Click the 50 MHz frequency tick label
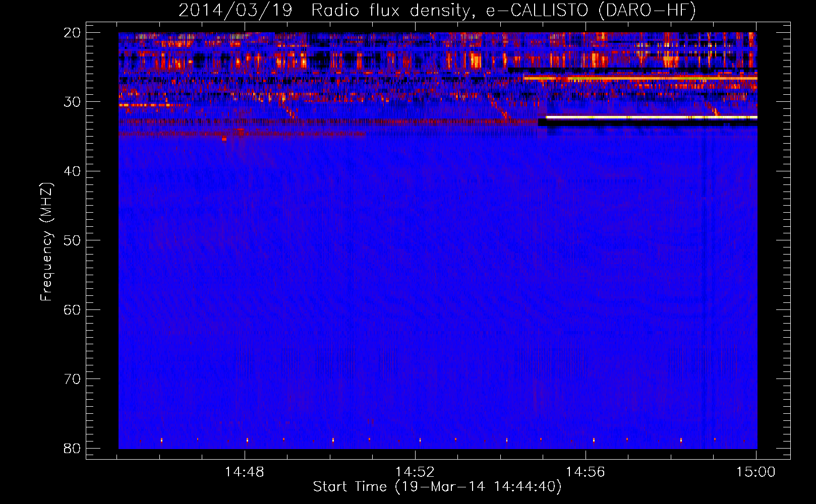The height and width of the screenshot is (504, 816). pyautogui.click(x=72, y=240)
